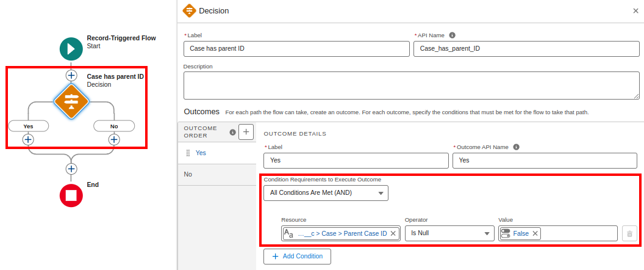Add element under the No path
This screenshot has height=270, width=644.
click(113, 139)
